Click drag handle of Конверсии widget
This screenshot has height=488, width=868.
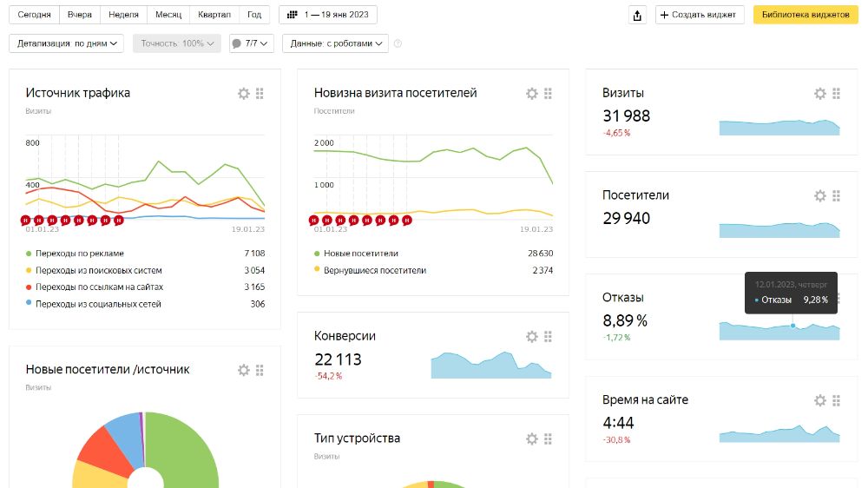tap(548, 337)
